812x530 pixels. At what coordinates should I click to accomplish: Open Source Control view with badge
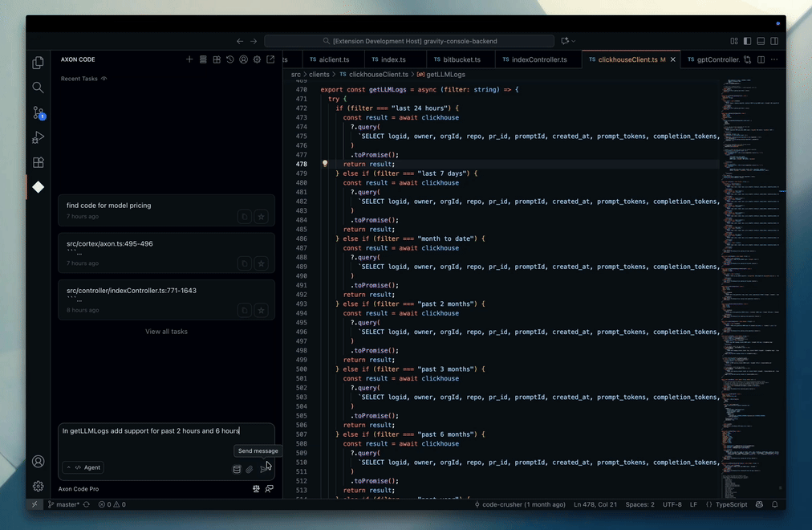click(39, 112)
